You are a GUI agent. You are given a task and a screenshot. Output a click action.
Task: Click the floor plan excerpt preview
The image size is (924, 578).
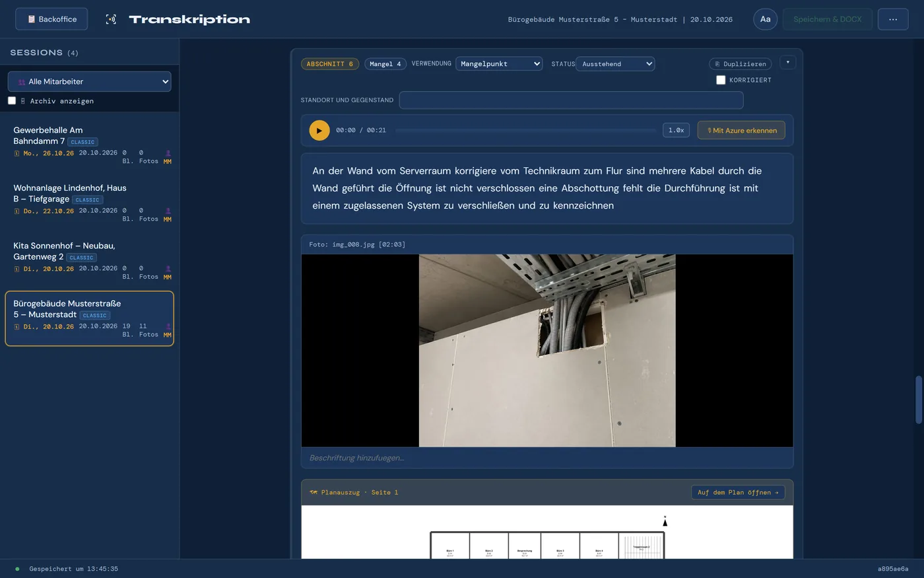pos(547,532)
